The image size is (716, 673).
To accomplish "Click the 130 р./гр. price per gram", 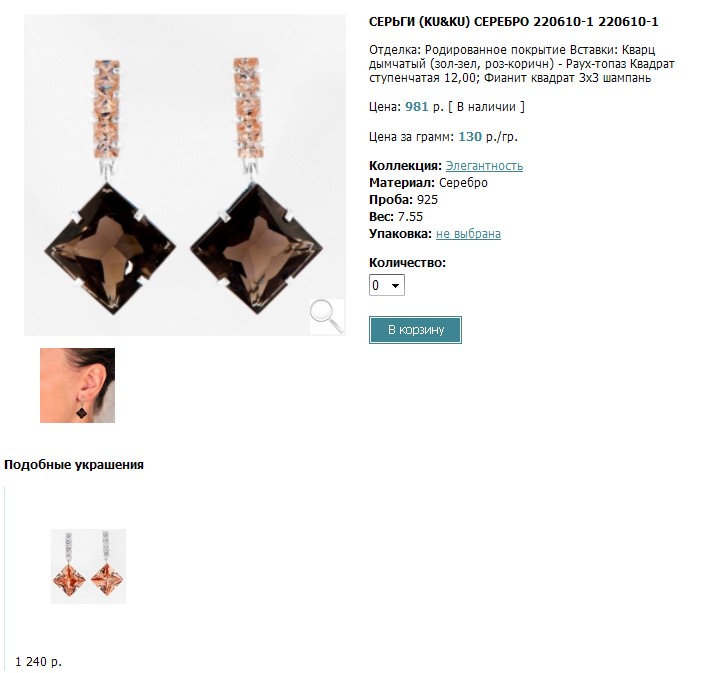I will point(488,137).
